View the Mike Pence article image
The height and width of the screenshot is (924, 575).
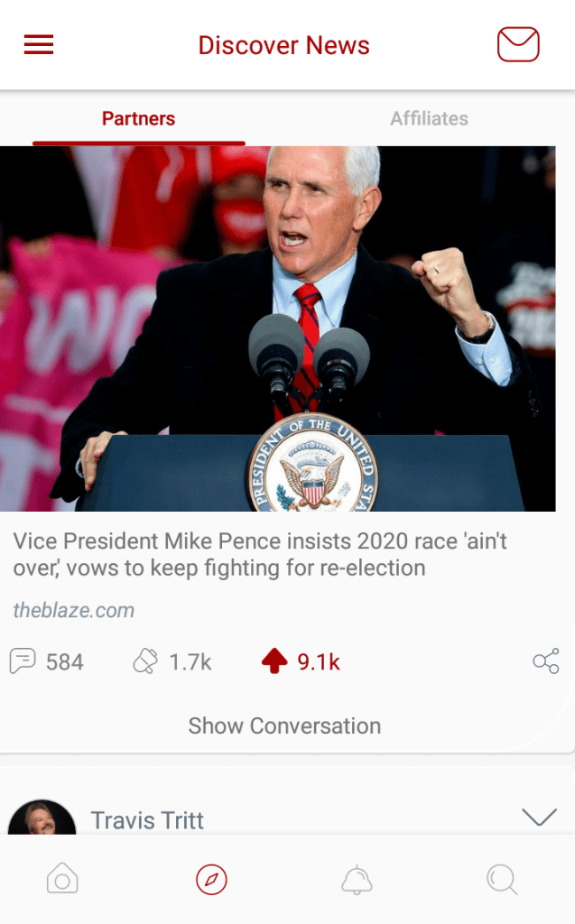(x=278, y=328)
